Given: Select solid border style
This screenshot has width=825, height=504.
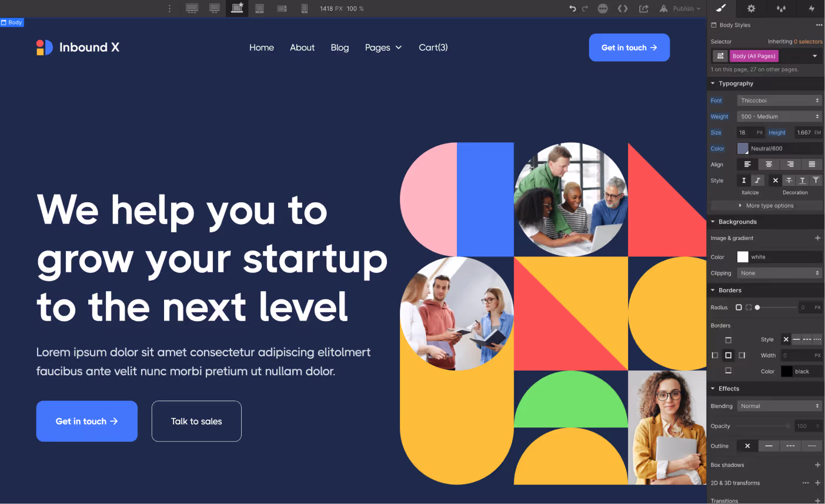Looking at the screenshot, I should (x=796, y=339).
